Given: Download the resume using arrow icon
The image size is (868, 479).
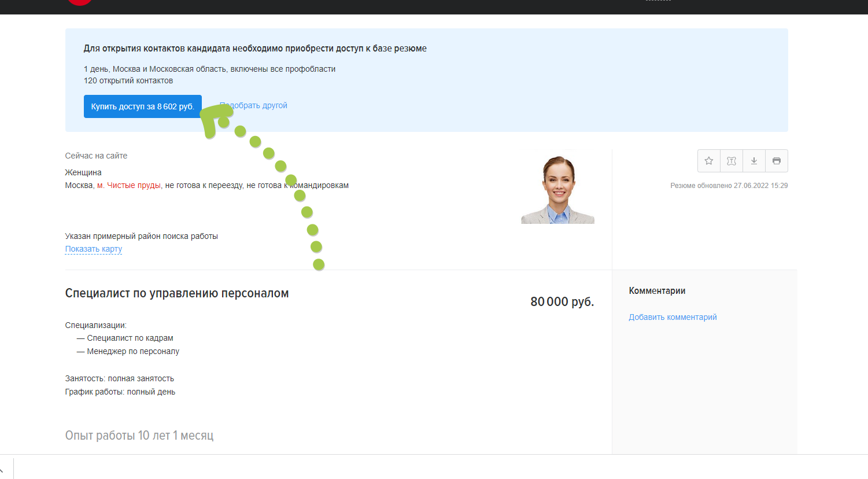Looking at the screenshot, I should tap(754, 161).
